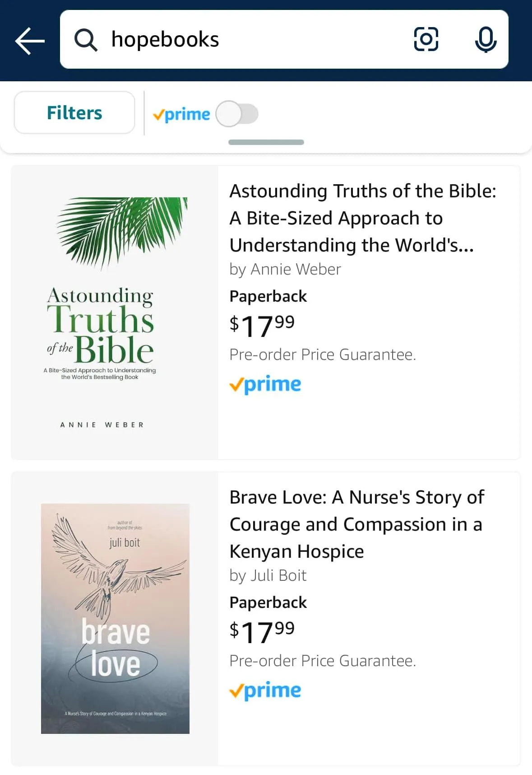Start voice search with microphone
This screenshot has height=775, width=532.
[486, 40]
